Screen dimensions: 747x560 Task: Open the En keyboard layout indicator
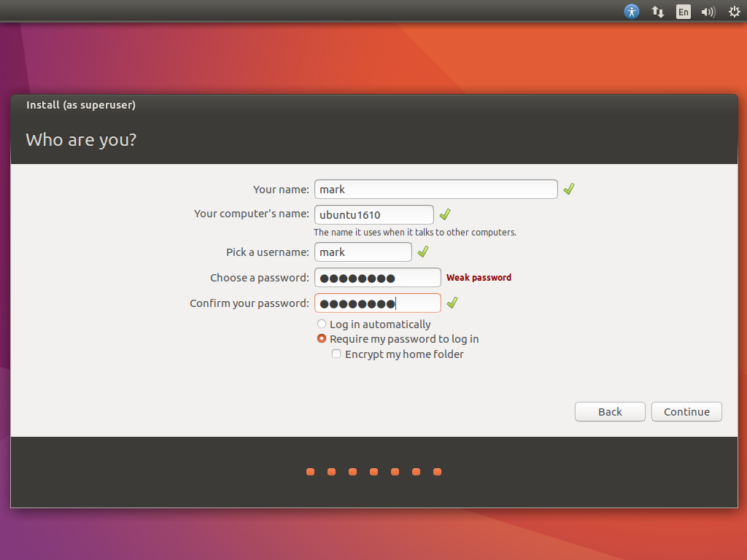tap(683, 12)
